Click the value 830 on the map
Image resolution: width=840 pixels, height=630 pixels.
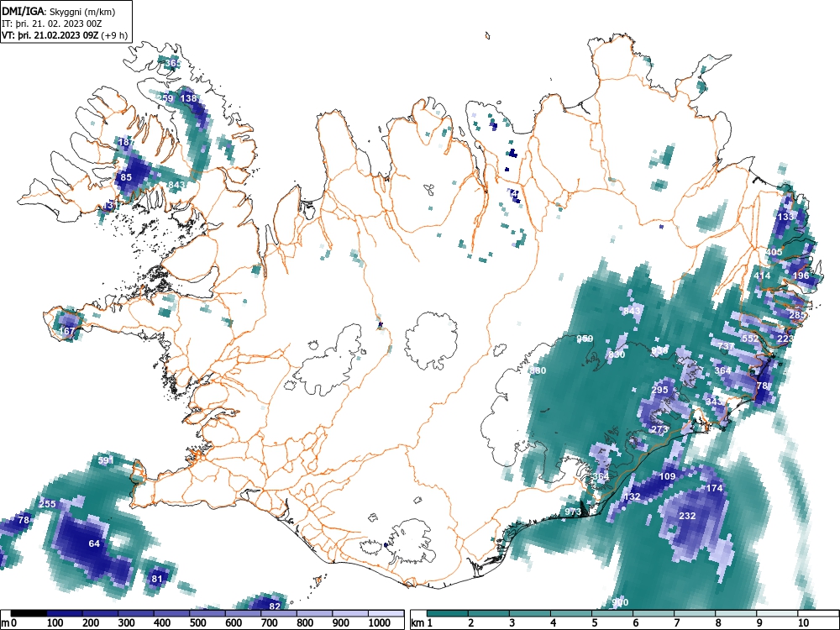click(x=617, y=354)
